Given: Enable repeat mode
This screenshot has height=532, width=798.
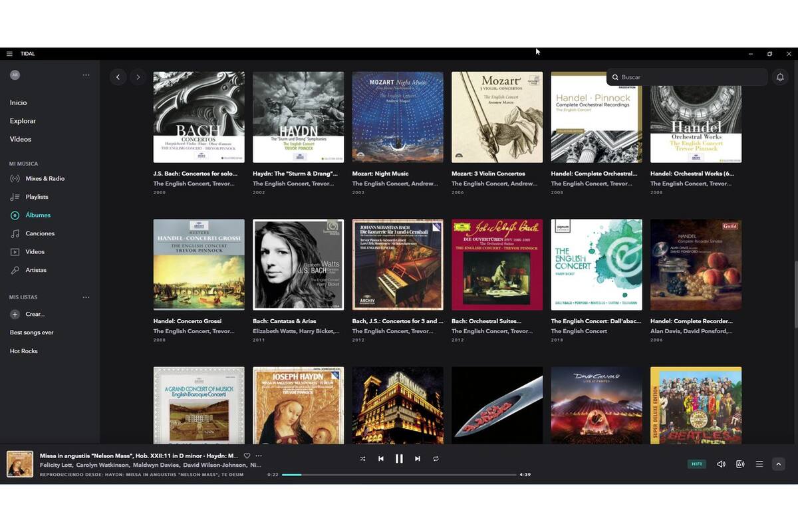Looking at the screenshot, I should [436, 458].
